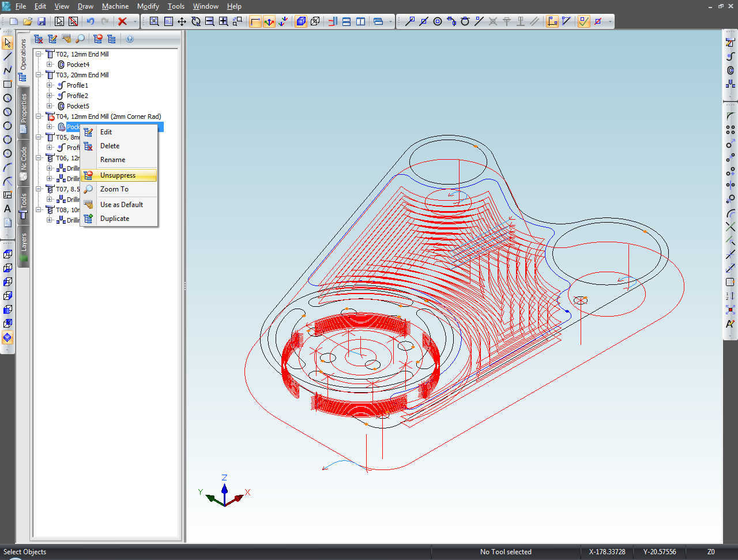Open the Machine menu
Screen dimensions: 738x560
[115, 6]
